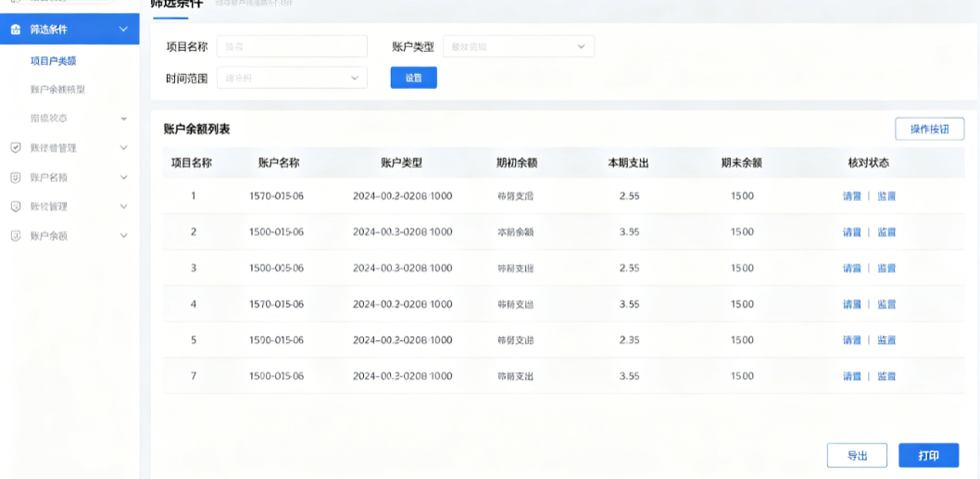The image size is (980, 479).
Task: Expand the 账贷管理 chevron
Action: click(124, 207)
